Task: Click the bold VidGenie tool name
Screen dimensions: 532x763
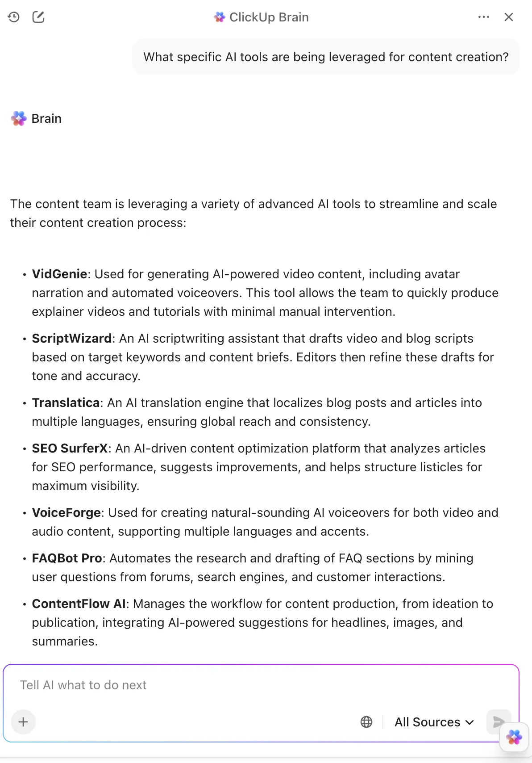Action: click(x=59, y=274)
